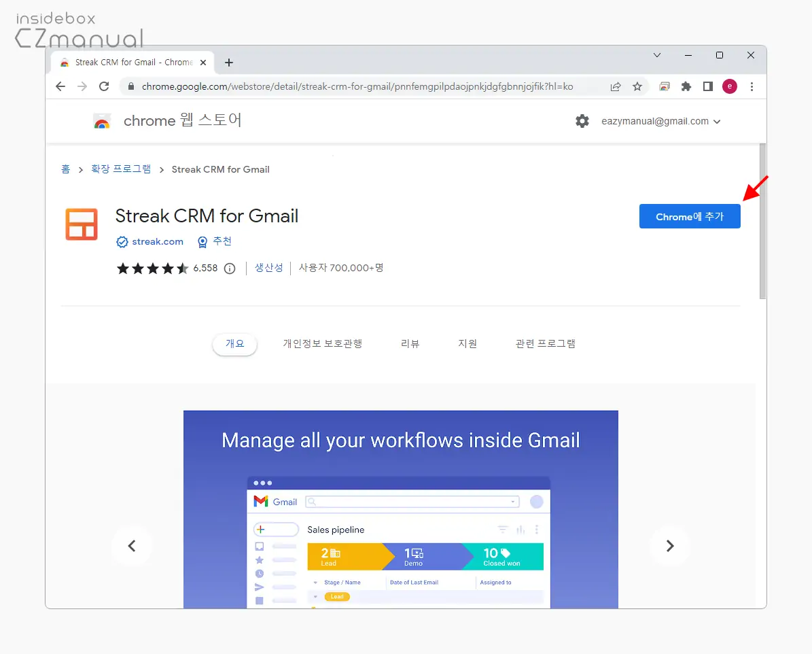Image resolution: width=812 pixels, height=654 pixels.
Task: Click the rating info circle icon
Action: pyautogui.click(x=230, y=269)
